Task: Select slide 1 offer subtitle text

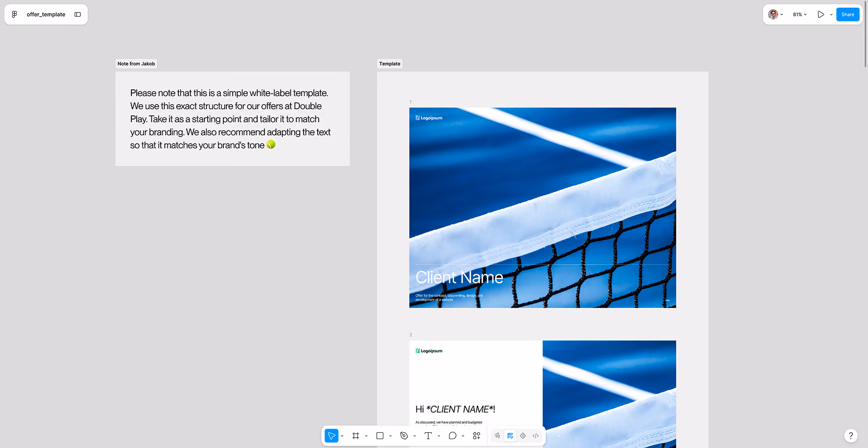Action: tap(449, 298)
